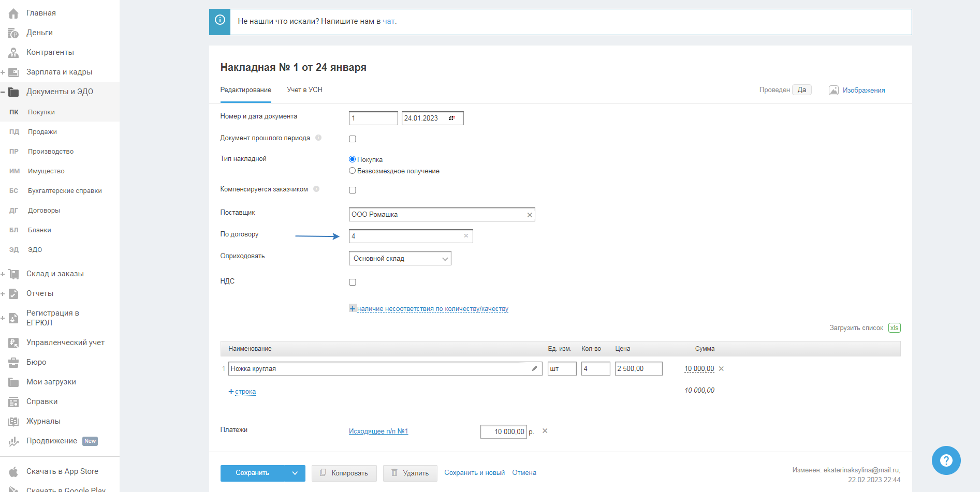Click the Мои загрузки folder icon
This screenshot has height=492, width=980.
click(x=13, y=382)
